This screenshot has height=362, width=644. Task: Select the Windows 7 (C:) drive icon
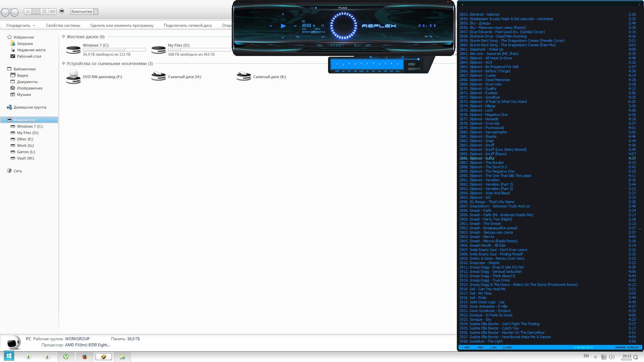(73, 50)
